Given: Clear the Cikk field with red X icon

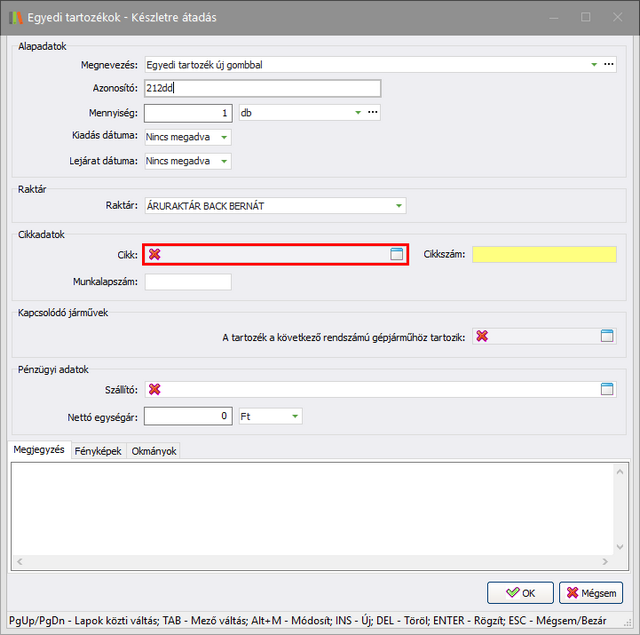Looking at the screenshot, I should click(x=154, y=255).
